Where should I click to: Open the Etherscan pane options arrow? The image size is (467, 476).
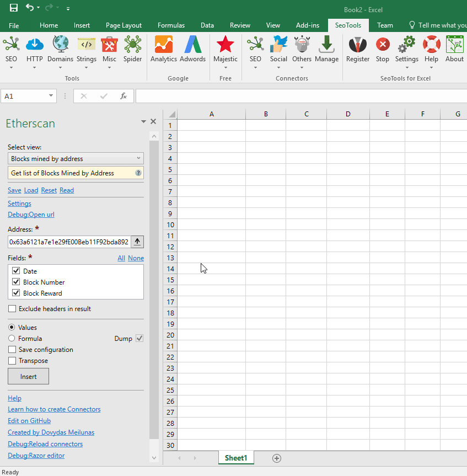pyautogui.click(x=143, y=122)
